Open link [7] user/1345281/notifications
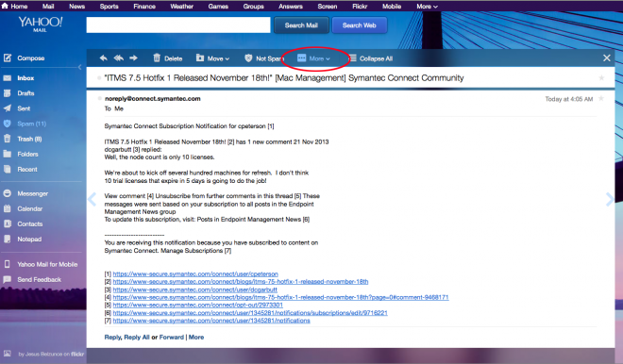This screenshot has height=364, width=623. point(211,321)
